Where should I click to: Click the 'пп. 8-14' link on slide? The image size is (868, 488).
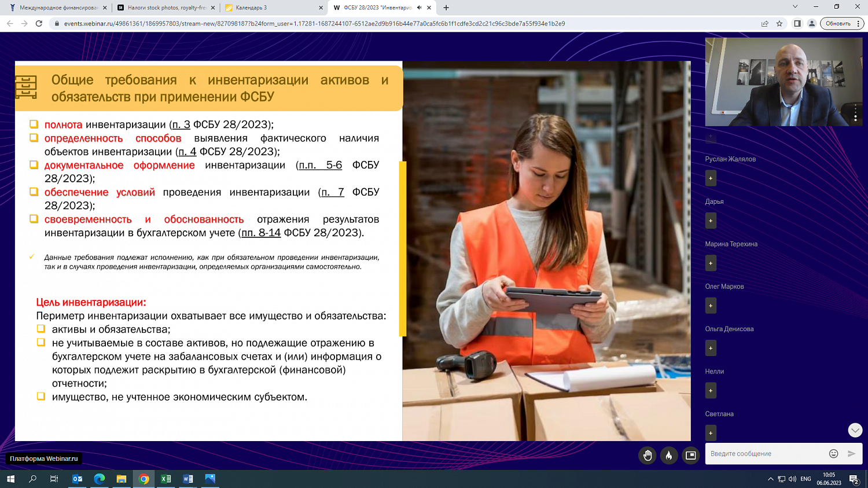(261, 233)
